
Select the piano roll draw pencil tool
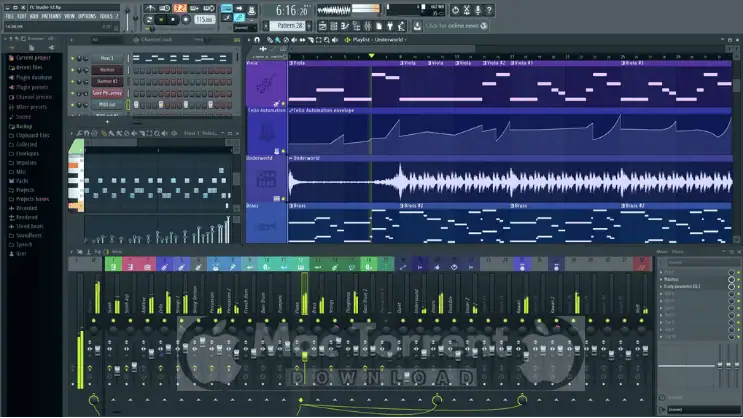point(104,134)
